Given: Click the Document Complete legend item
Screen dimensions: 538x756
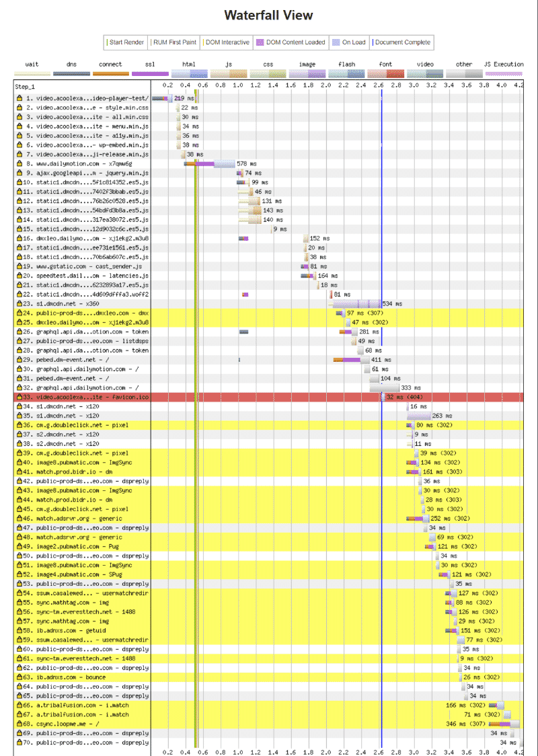Looking at the screenshot, I should click(x=401, y=42).
